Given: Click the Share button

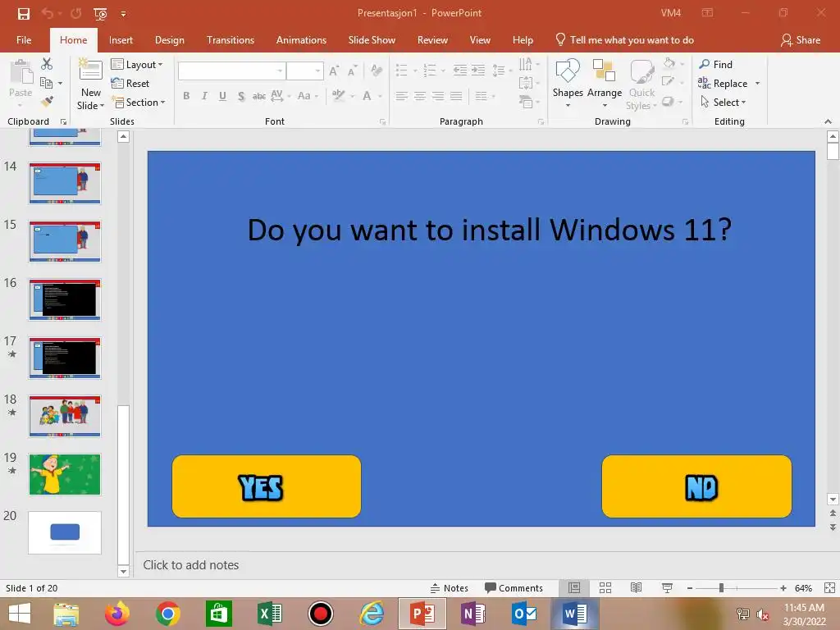Looking at the screenshot, I should pyautogui.click(x=801, y=40).
